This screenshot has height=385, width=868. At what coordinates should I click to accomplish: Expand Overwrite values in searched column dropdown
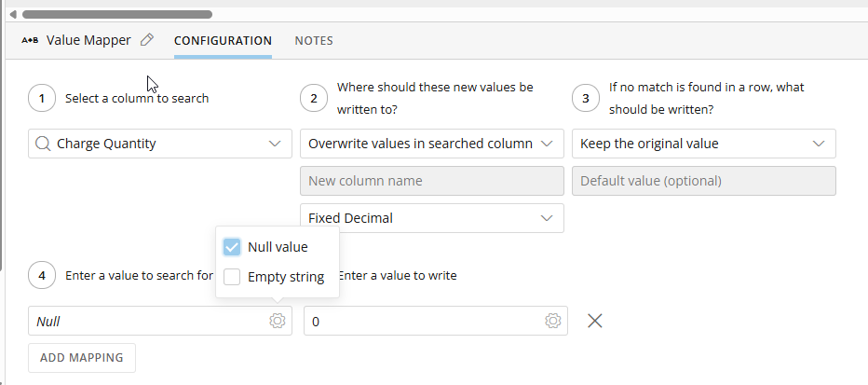[432, 144]
